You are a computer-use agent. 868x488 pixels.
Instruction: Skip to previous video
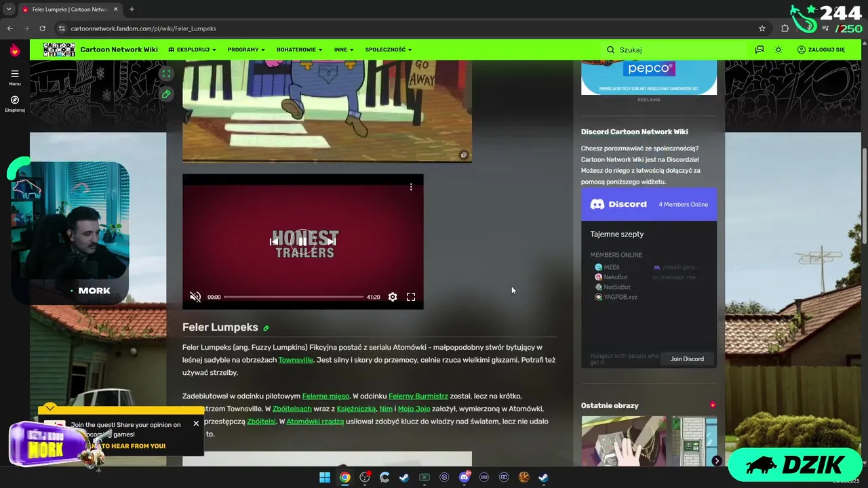pyautogui.click(x=274, y=241)
